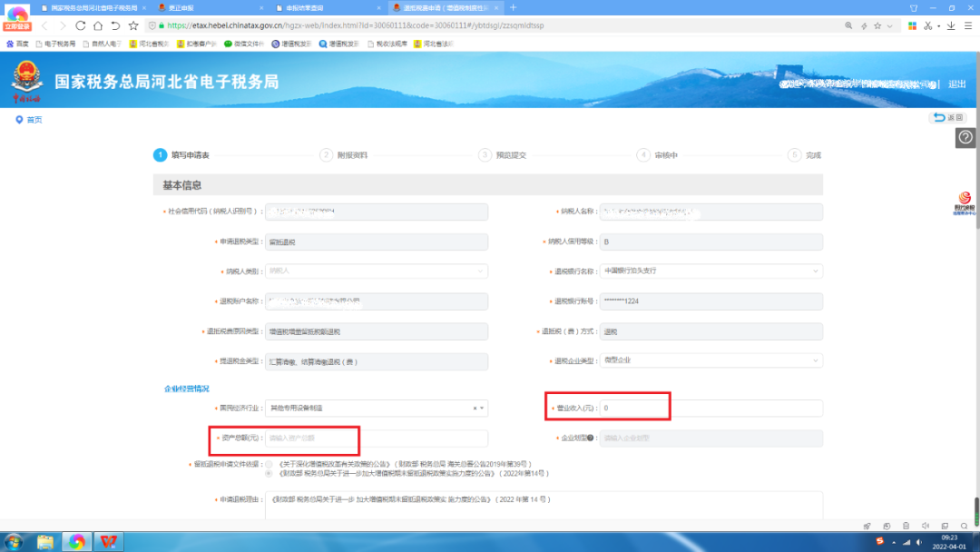Click the help question mark icon

(x=965, y=137)
